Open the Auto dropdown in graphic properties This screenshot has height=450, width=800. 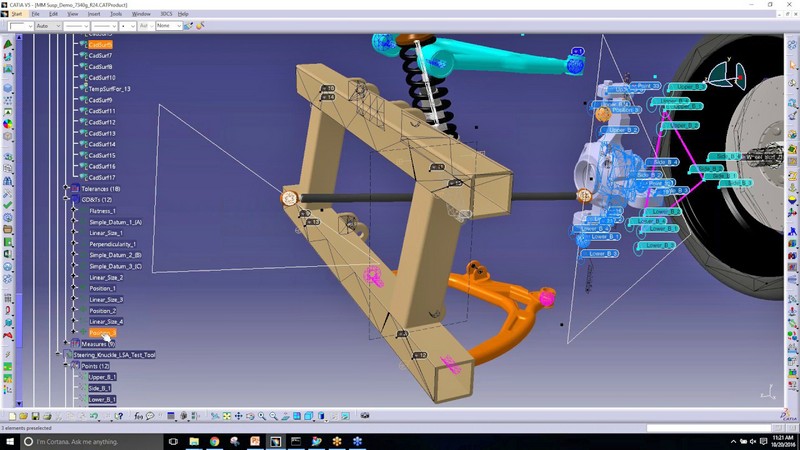click(48, 26)
